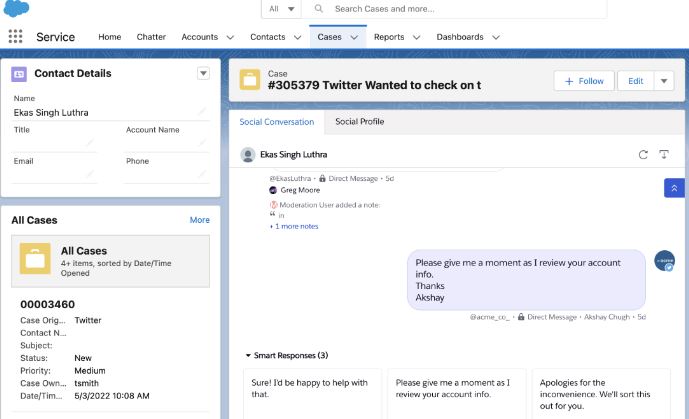Click the Service app name label
This screenshot has width=689, height=419.
point(55,37)
